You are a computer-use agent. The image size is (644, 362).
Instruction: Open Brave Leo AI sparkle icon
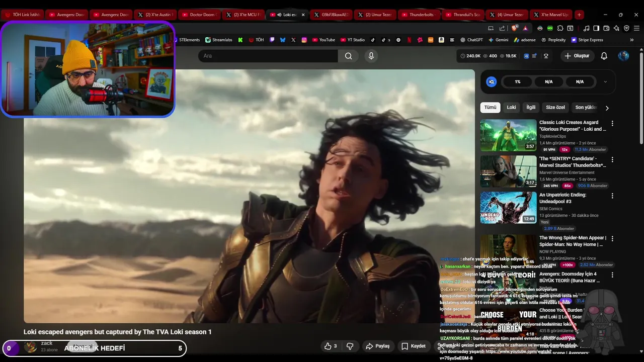[x=616, y=28]
